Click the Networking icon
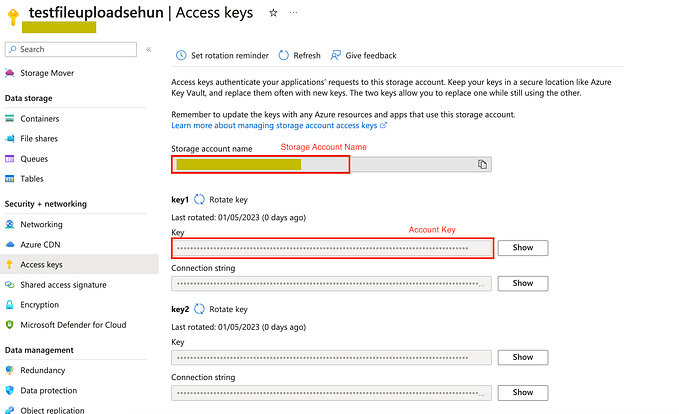 point(10,224)
